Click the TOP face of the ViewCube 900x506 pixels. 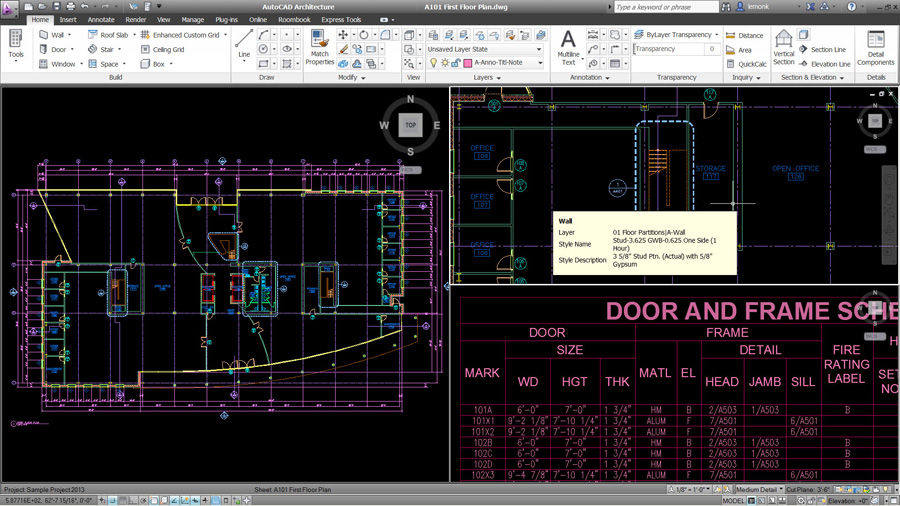[410, 124]
